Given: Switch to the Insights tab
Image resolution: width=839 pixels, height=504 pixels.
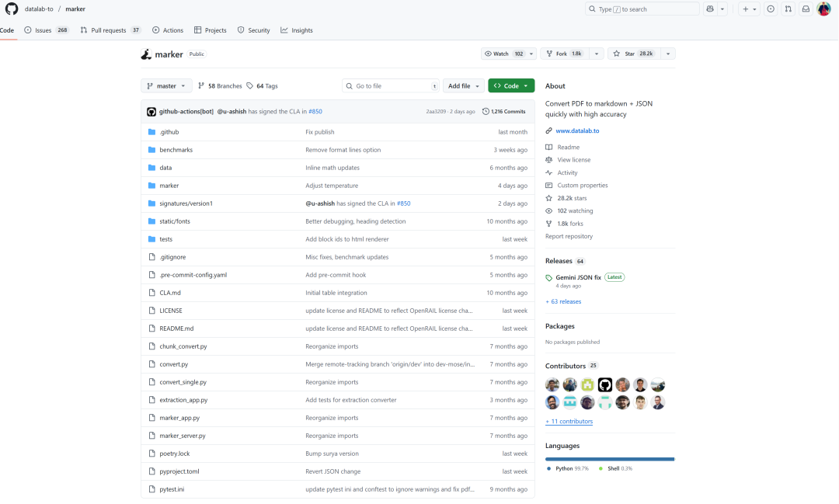Looking at the screenshot, I should 297,30.
